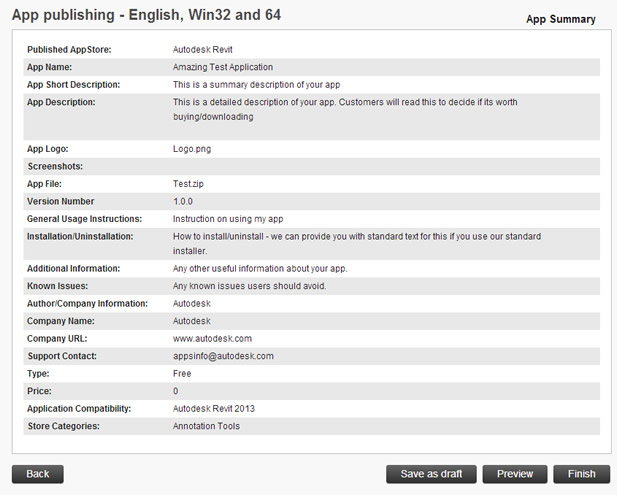The height and width of the screenshot is (495, 617).
Task: Click the Back button
Action: (37, 474)
